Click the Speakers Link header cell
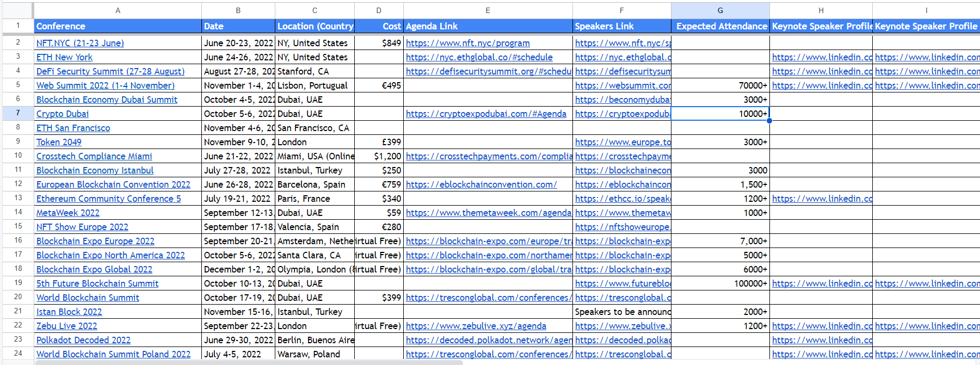Image resolution: width=980 pixels, height=365 pixels. coord(622,26)
